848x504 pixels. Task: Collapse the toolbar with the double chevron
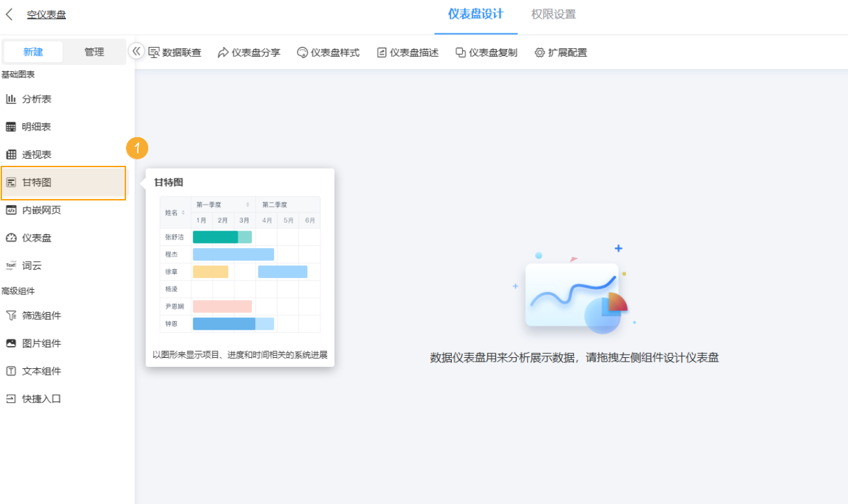[136, 50]
